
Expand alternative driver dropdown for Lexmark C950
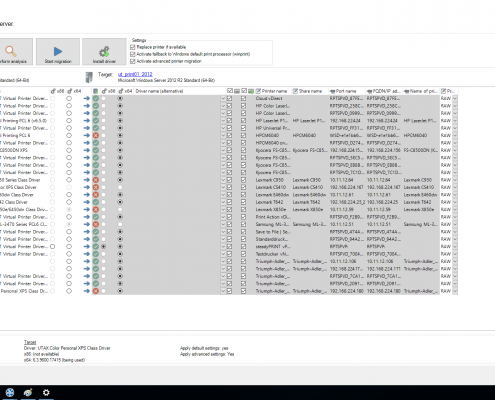pos(223,180)
